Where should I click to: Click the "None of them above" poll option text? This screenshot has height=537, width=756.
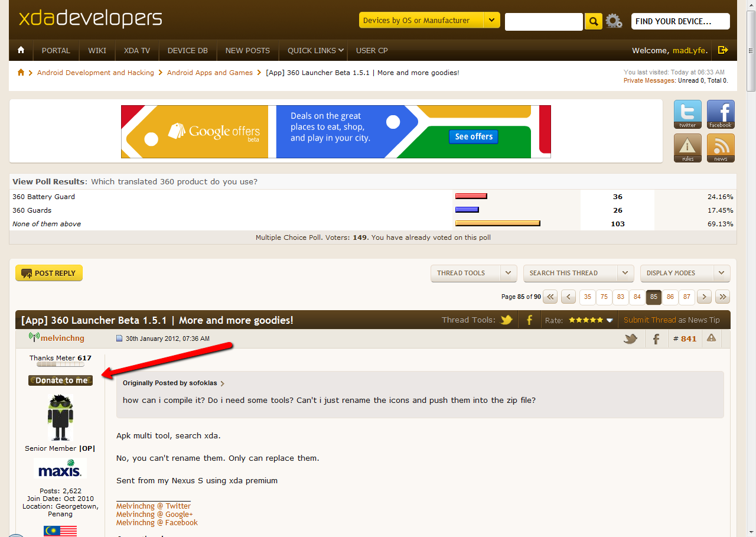(47, 224)
